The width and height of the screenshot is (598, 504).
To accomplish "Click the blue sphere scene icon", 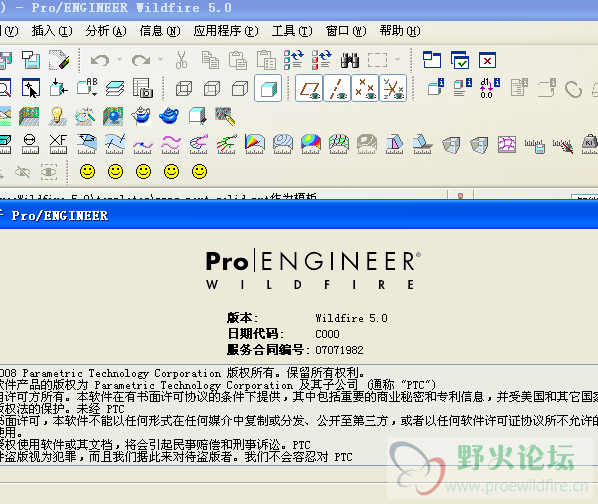I will tap(113, 116).
